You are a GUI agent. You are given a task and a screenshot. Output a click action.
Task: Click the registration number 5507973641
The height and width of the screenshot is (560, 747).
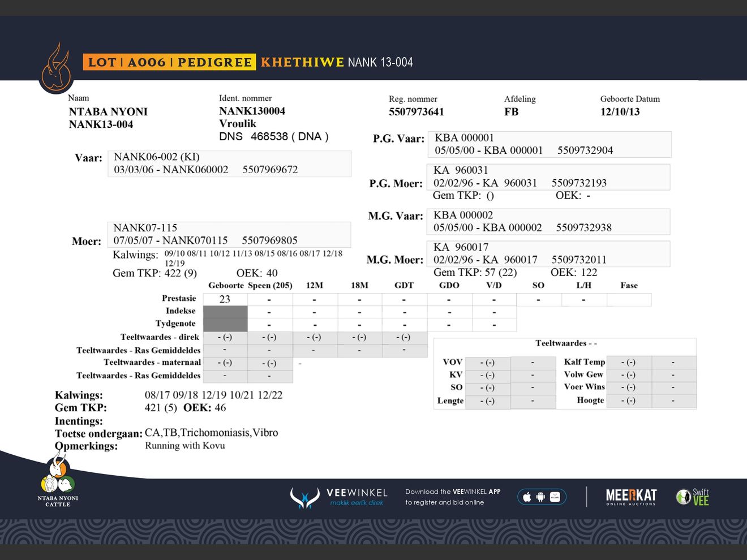416,112
